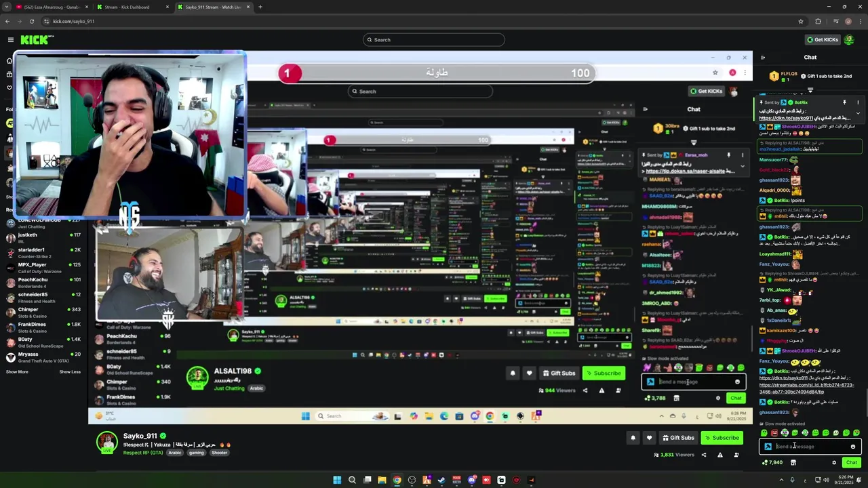Open the Chimper channel in the sidebar
Viewport: 868px width, 488px height.
[x=43, y=312]
